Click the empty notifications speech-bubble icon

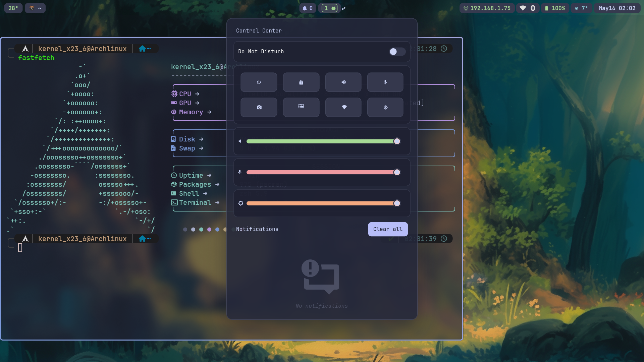point(320,277)
